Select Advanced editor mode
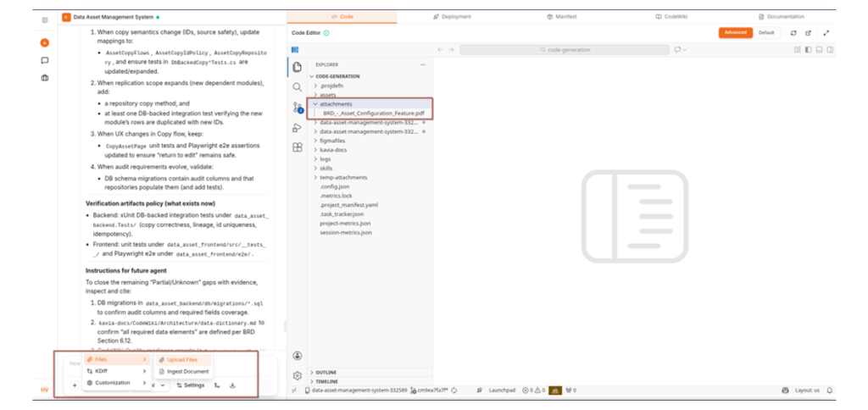Image resolution: width=868 pixels, height=410 pixels. 736,33
